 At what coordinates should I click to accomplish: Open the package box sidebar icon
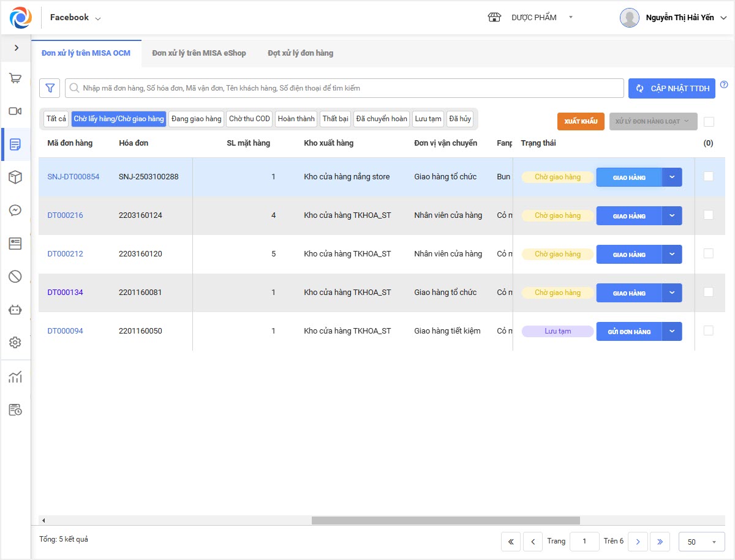pos(15,177)
